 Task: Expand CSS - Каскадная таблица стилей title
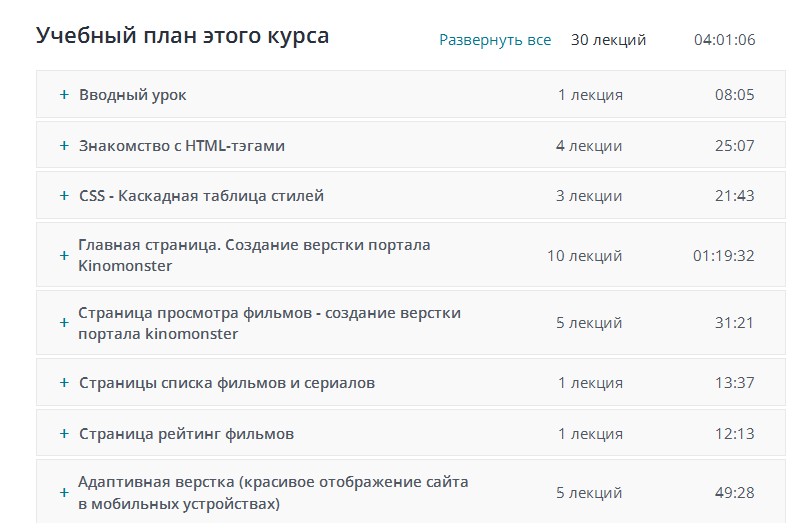[201, 196]
